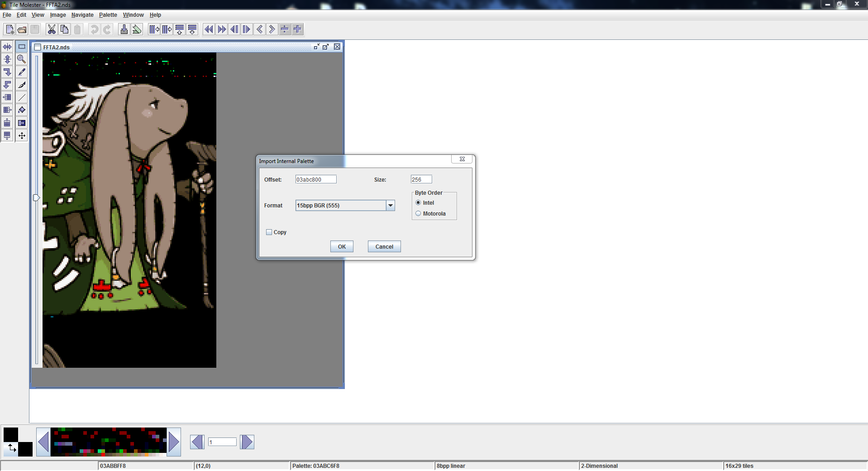Screen dimensions: 868x471
Task: Choose the Move tool
Action: 22,135
